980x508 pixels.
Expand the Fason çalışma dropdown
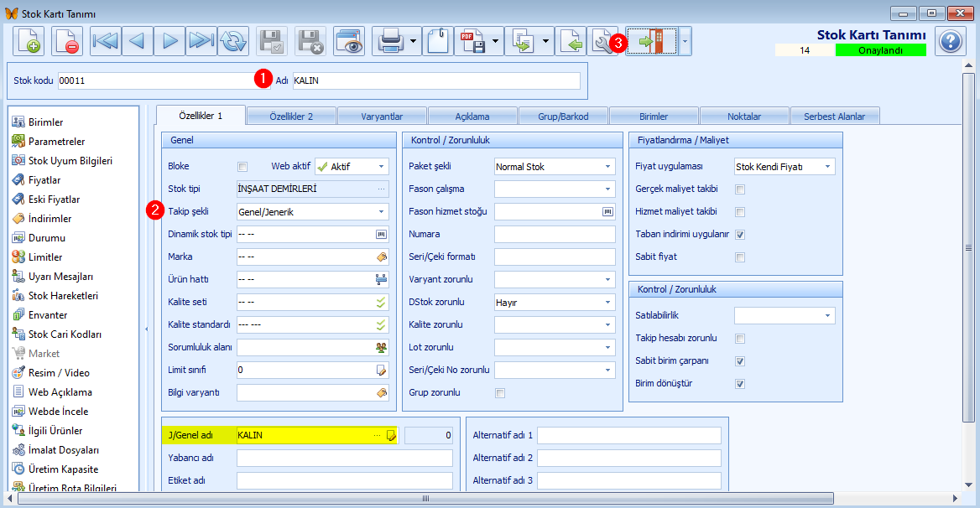coord(607,189)
